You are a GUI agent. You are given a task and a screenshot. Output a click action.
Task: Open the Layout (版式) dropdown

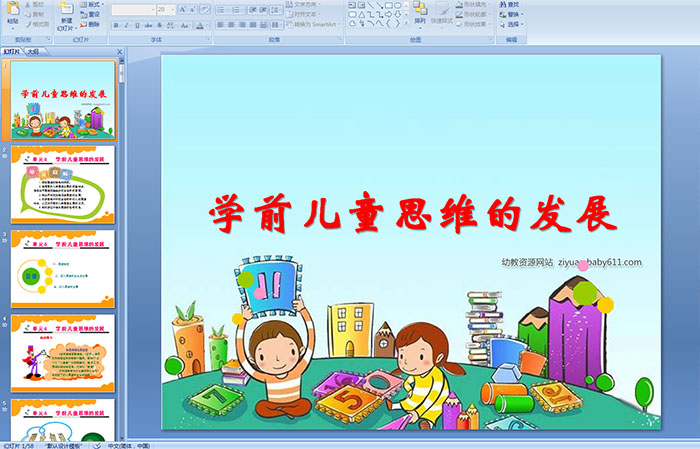pyautogui.click(x=92, y=4)
